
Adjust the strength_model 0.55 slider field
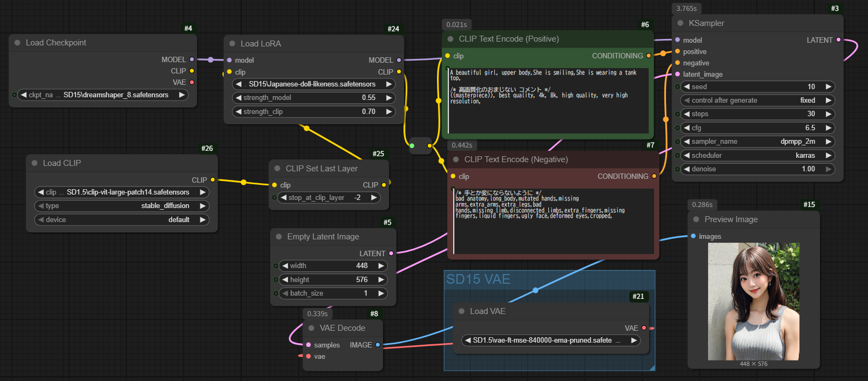(313, 98)
